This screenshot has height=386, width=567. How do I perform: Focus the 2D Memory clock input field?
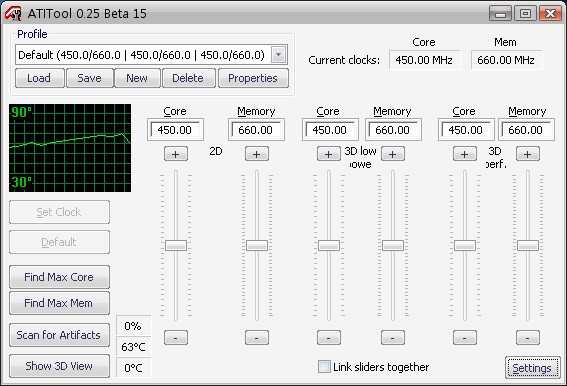(256, 130)
